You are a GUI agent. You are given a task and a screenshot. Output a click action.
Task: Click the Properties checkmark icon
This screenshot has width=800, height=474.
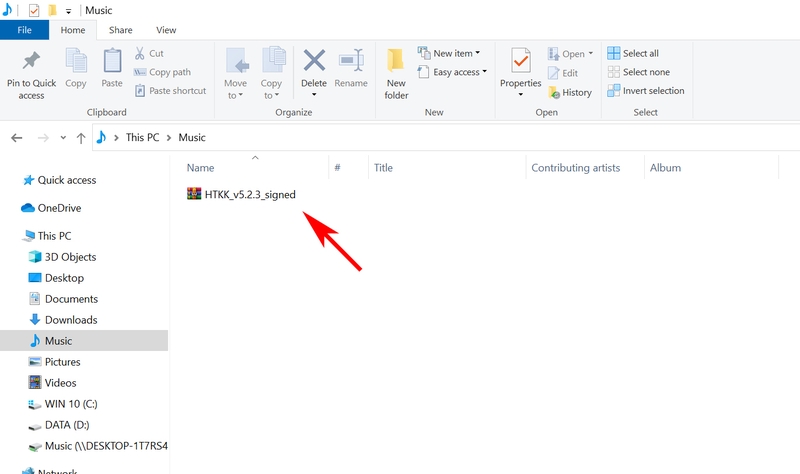point(521,61)
